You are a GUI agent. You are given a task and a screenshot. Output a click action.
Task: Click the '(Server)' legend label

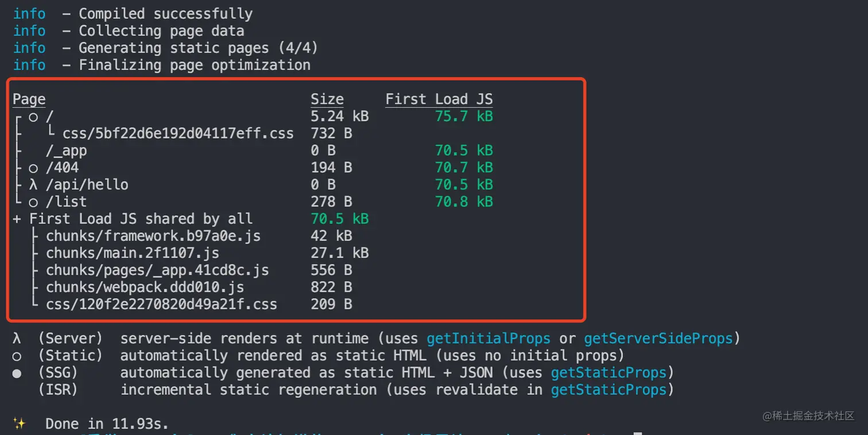pyautogui.click(x=71, y=338)
